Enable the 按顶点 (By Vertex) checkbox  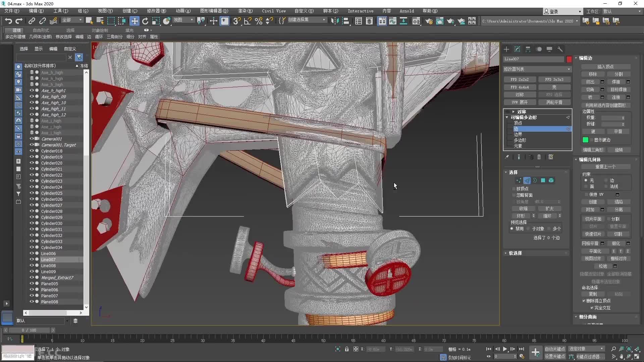[x=514, y=189]
